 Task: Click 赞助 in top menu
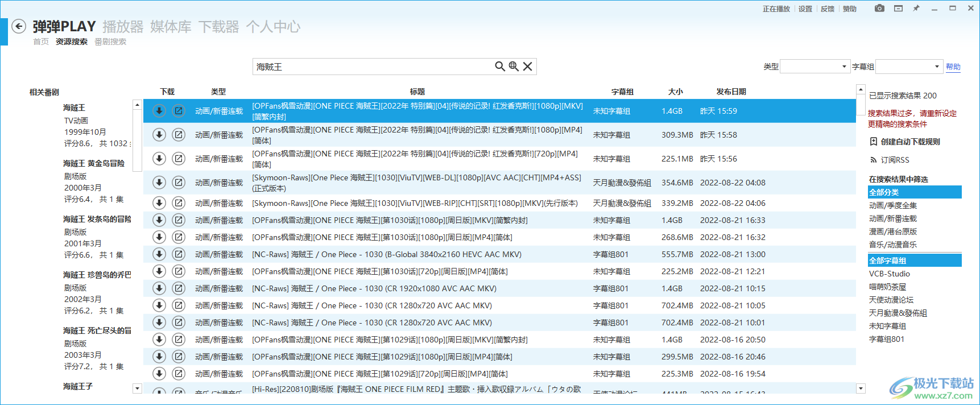pyautogui.click(x=850, y=9)
